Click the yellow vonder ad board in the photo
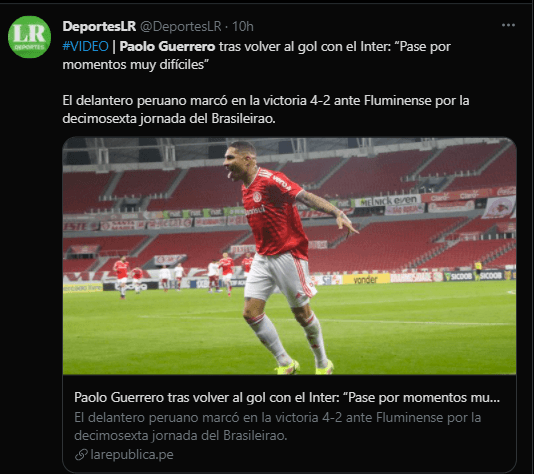 click(x=366, y=280)
